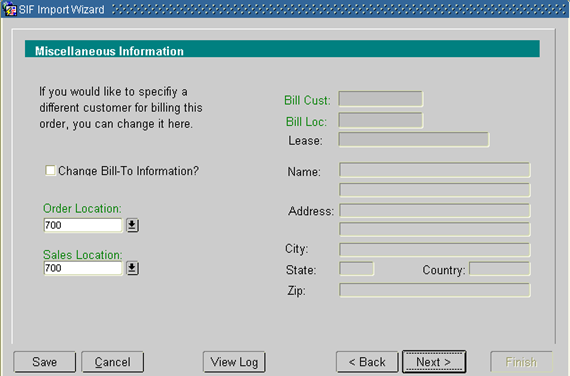This screenshot has height=376, width=570.
Task: Open the Order Location list of values
Action: [132, 225]
